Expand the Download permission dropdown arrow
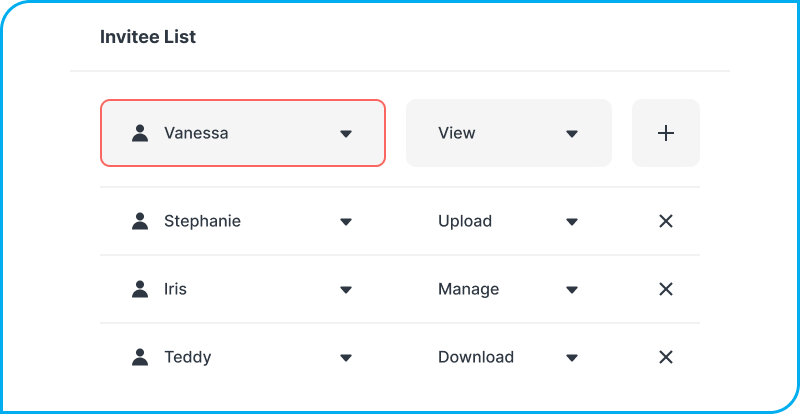 tap(572, 358)
